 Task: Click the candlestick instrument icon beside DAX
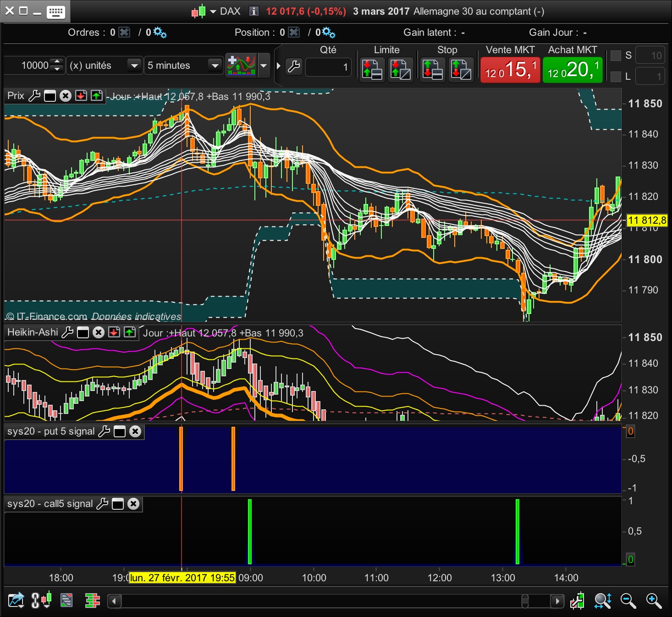click(198, 11)
